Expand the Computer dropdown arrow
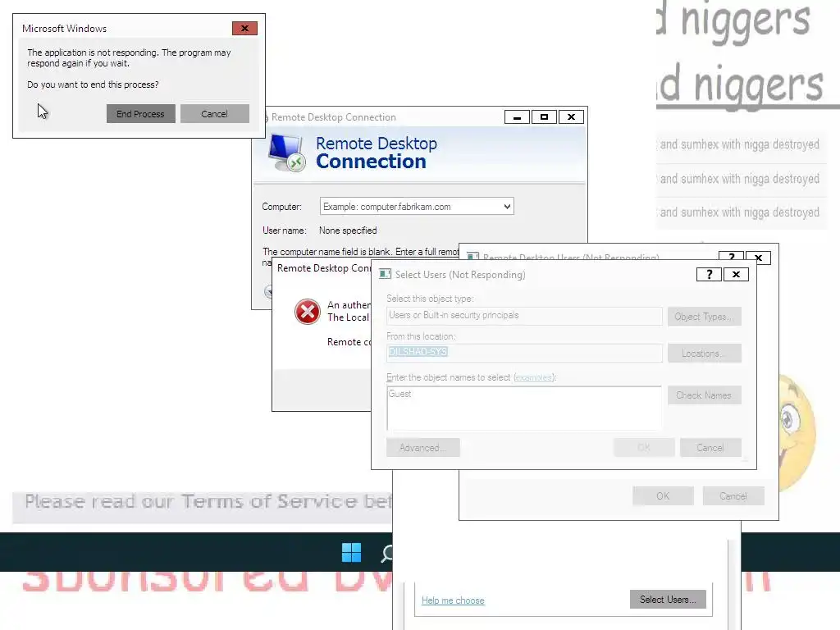The height and width of the screenshot is (630, 840). click(x=507, y=206)
